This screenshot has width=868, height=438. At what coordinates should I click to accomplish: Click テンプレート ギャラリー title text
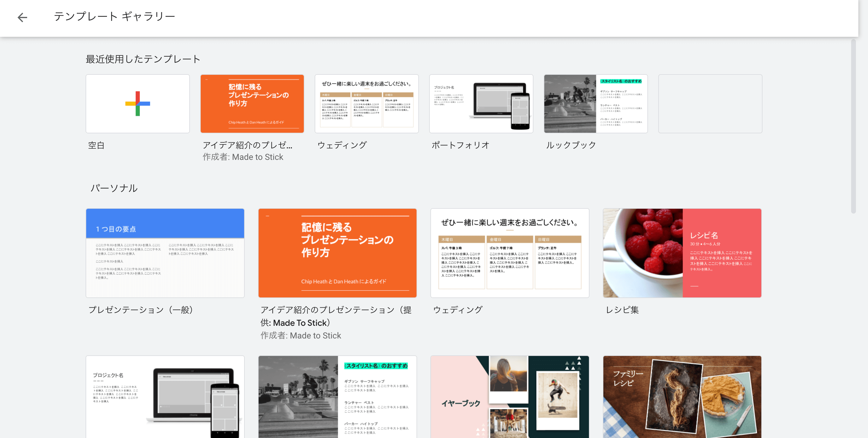click(115, 16)
